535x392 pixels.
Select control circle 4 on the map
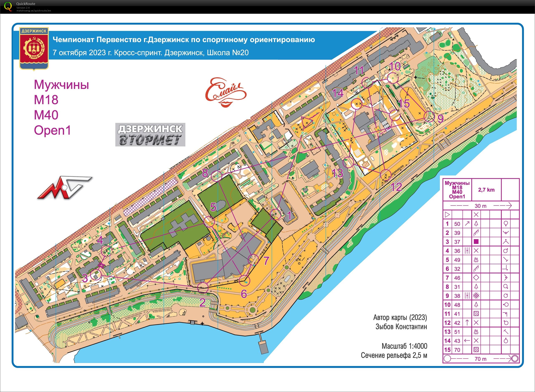click(x=106, y=251)
